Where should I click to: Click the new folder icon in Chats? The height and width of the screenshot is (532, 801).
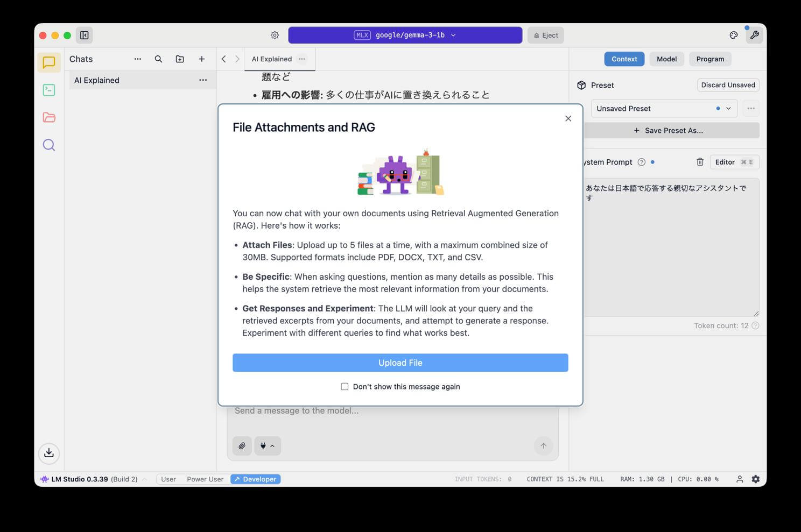180,59
